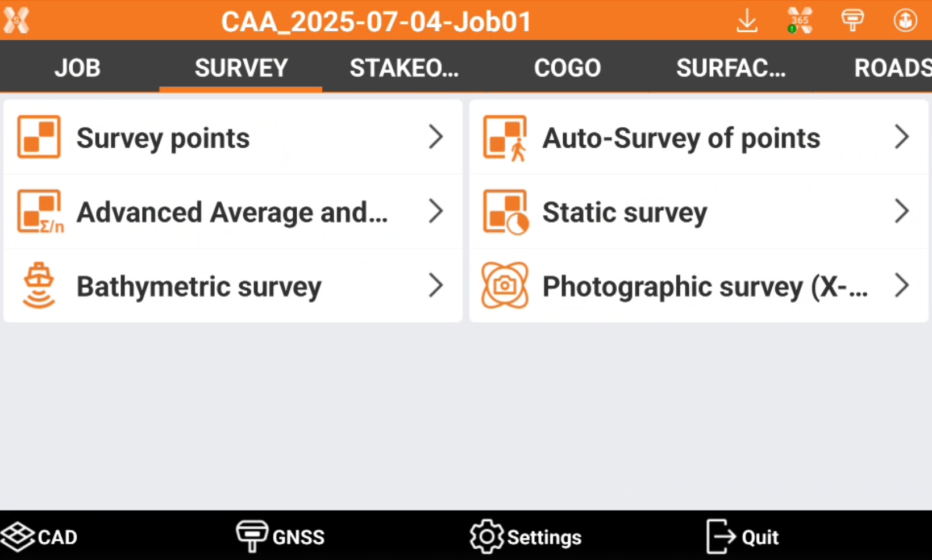Screen dimensions: 932x560
Task: Open CAD view from bottom bar
Action: click(x=40, y=537)
